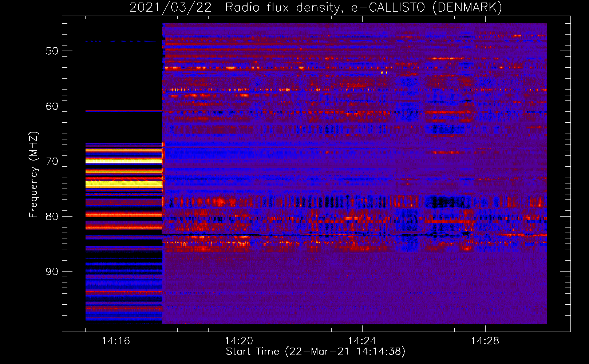
Task: Click the 90 frequency tick label
Action: 52,272
